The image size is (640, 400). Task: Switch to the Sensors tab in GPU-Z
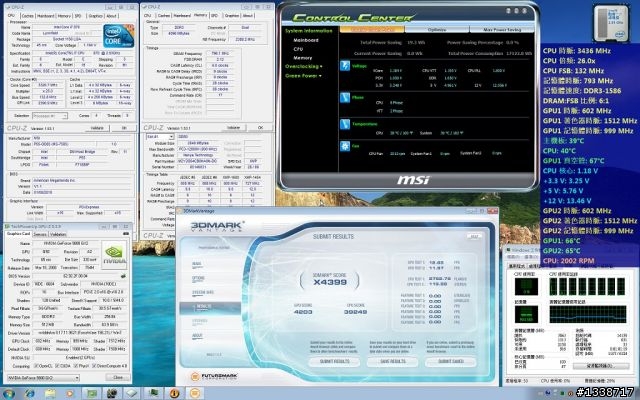click(40, 234)
